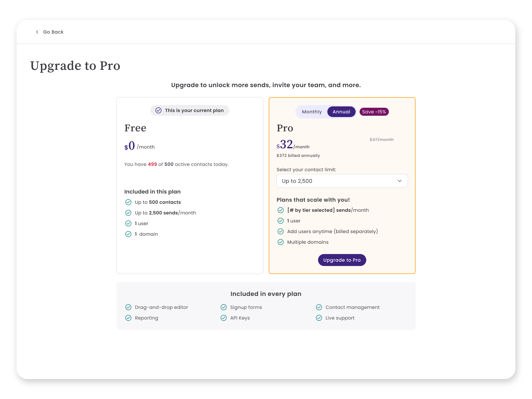Click the Go Back chevron arrow

click(x=37, y=32)
